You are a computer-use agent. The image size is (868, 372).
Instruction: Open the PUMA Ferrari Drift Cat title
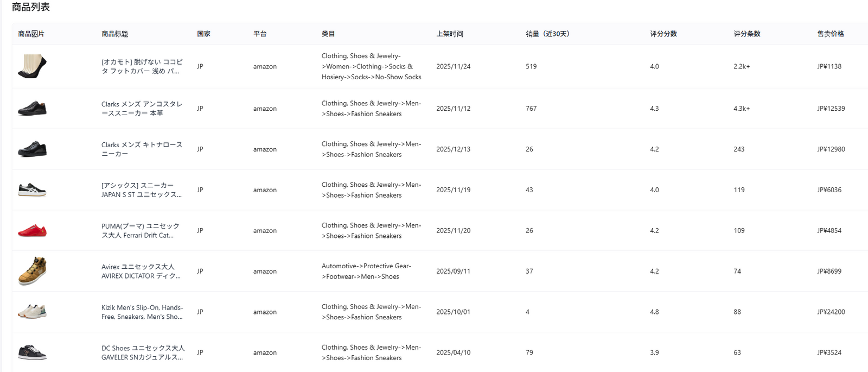coord(140,230)
